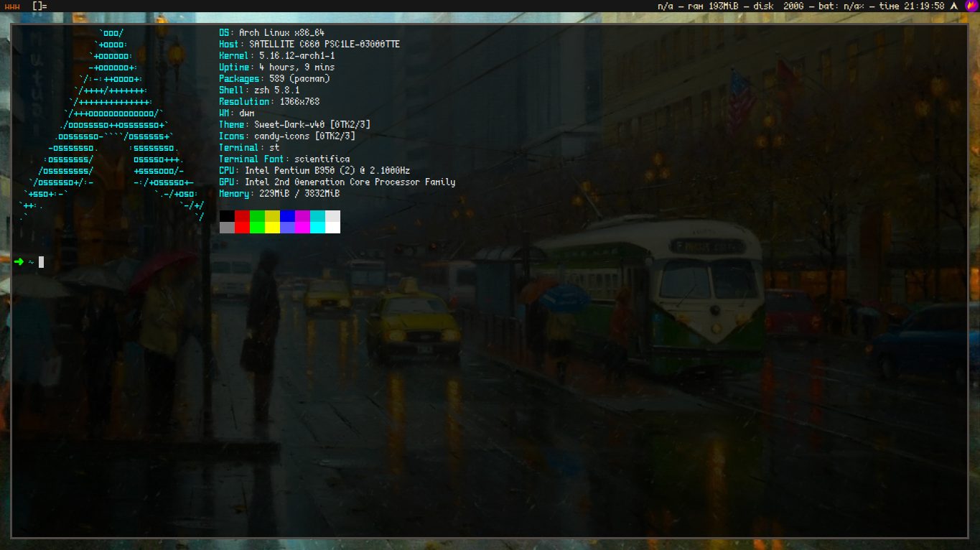980x550 pixels.
Task: Click the bat: n/a% status entry
Action: coord(841,6)
